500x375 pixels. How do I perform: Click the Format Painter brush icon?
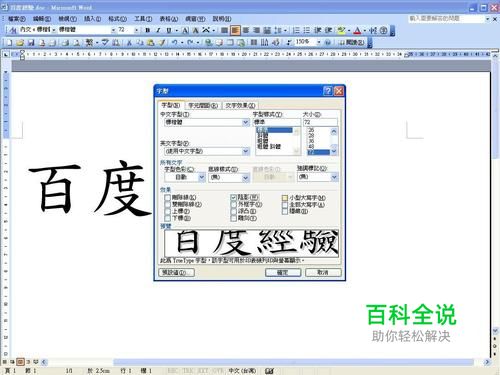coord(162,42)
